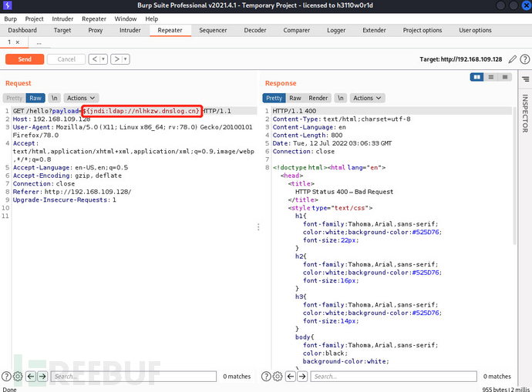Close Repeater tab 1
The width and height of the screenshot is (532, 392).
click(x=18, y=42)
